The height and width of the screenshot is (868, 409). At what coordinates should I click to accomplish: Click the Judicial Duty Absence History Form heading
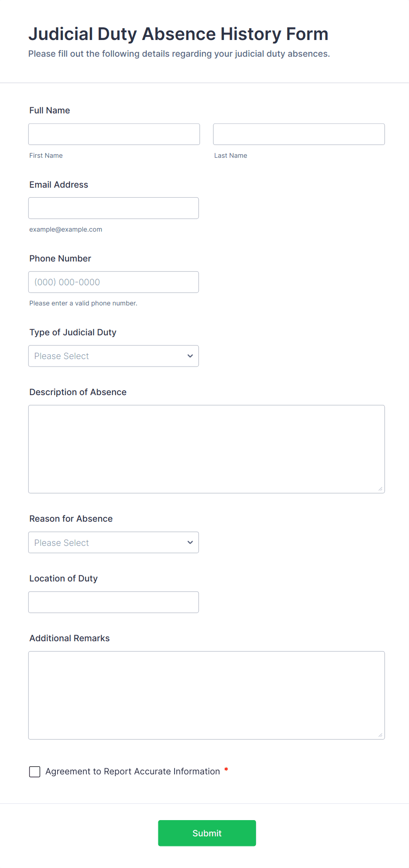point(178,34)
